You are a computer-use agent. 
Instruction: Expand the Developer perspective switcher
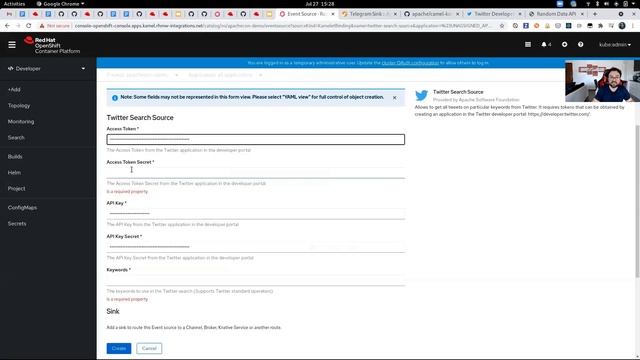pos(47,69)
